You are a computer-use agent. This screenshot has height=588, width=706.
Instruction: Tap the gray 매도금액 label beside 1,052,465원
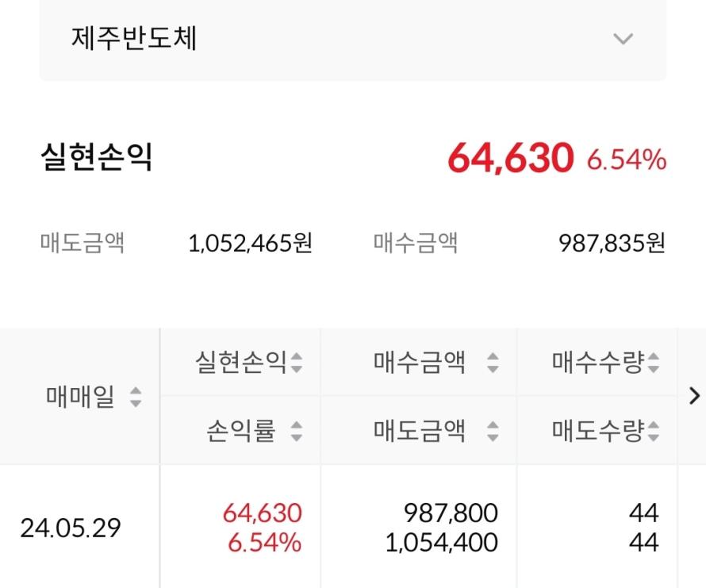point(82,243)
